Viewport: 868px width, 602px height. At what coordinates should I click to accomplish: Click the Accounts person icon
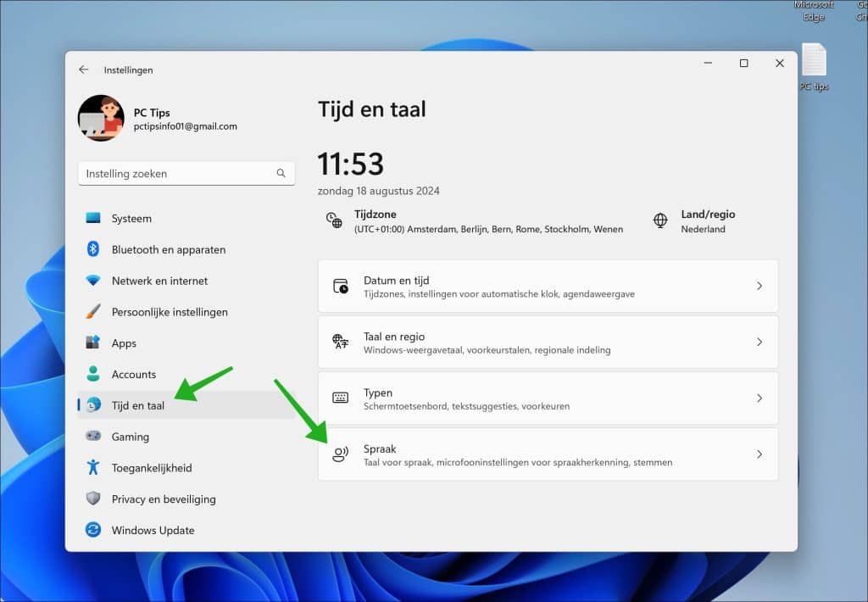pyautogui.click(x=93, y=374)
